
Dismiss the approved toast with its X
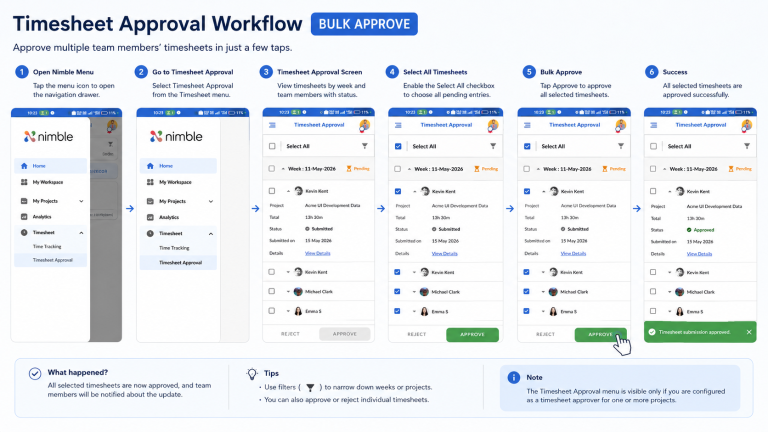[749, 332]
